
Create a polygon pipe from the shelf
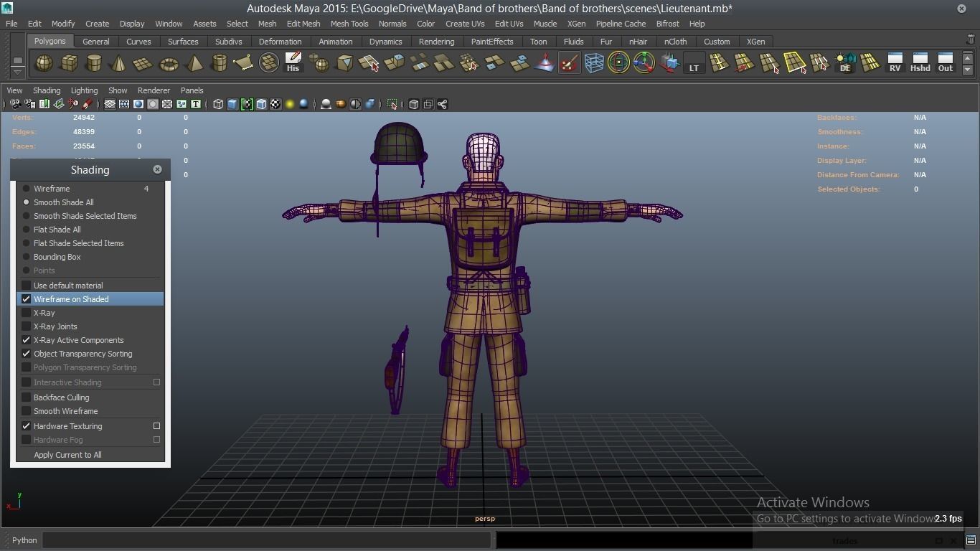(219, 63)
